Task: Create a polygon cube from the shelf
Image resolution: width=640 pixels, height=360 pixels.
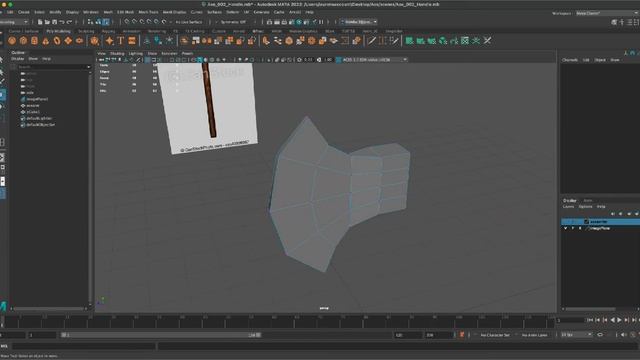Action: (23, 40)
